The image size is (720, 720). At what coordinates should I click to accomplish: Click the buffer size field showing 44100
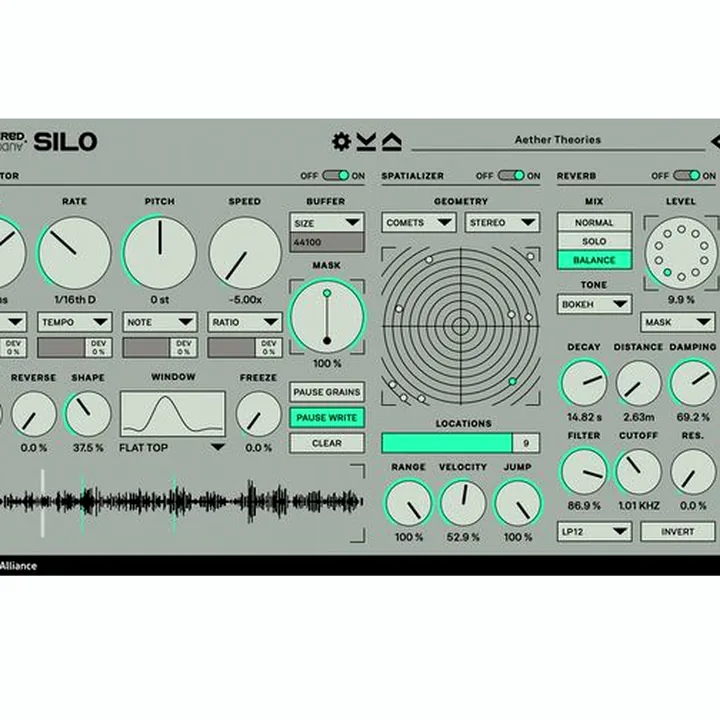tap(327, 242)
